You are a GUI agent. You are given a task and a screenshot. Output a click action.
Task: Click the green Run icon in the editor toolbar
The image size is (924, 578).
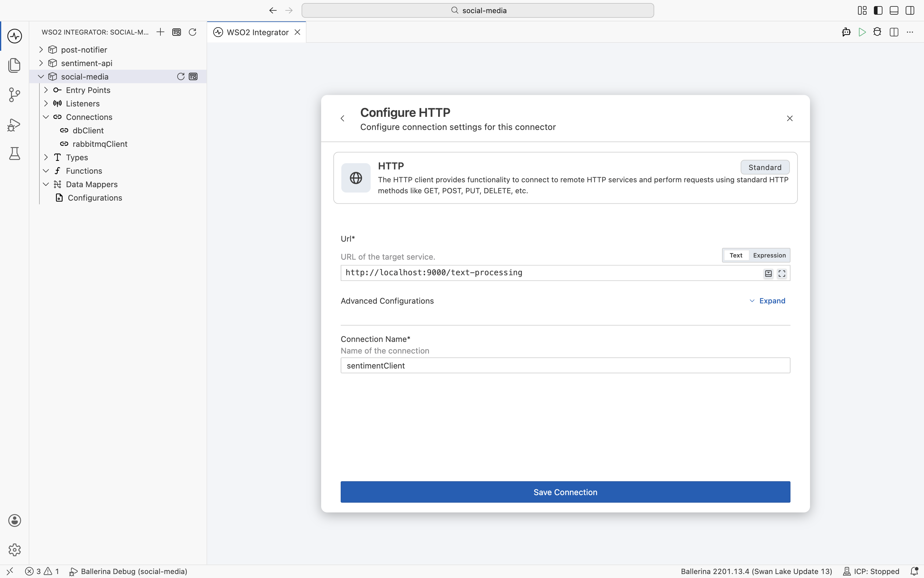click(x=862, y=32)
